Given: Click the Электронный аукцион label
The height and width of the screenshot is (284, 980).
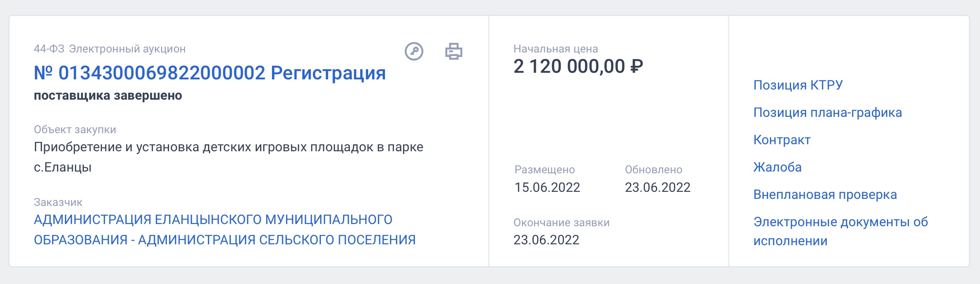Looking at the screenshot, I should pyautogui.click(x=127, y=49).
